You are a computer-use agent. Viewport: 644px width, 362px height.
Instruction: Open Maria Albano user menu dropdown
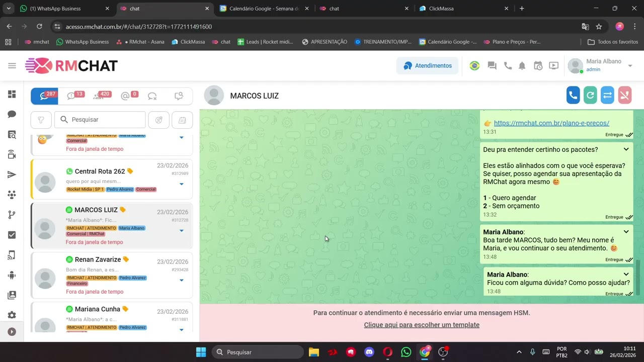tap(630, 66)
